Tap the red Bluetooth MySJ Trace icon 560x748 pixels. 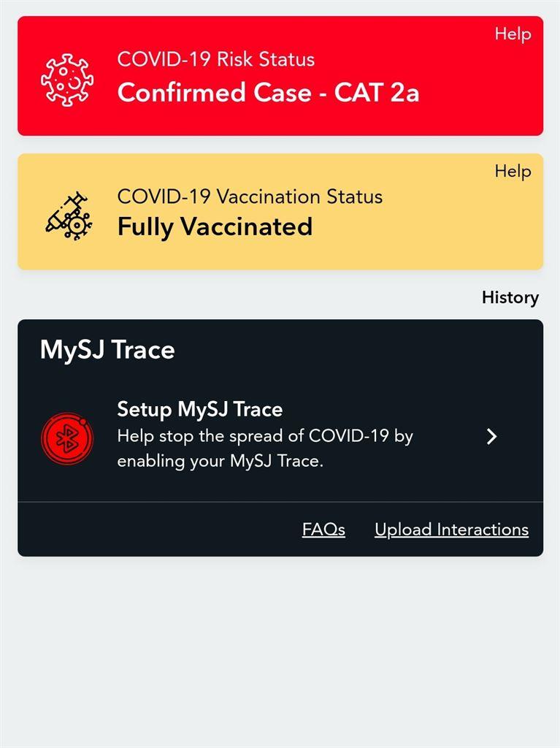[x=67, y=438]
